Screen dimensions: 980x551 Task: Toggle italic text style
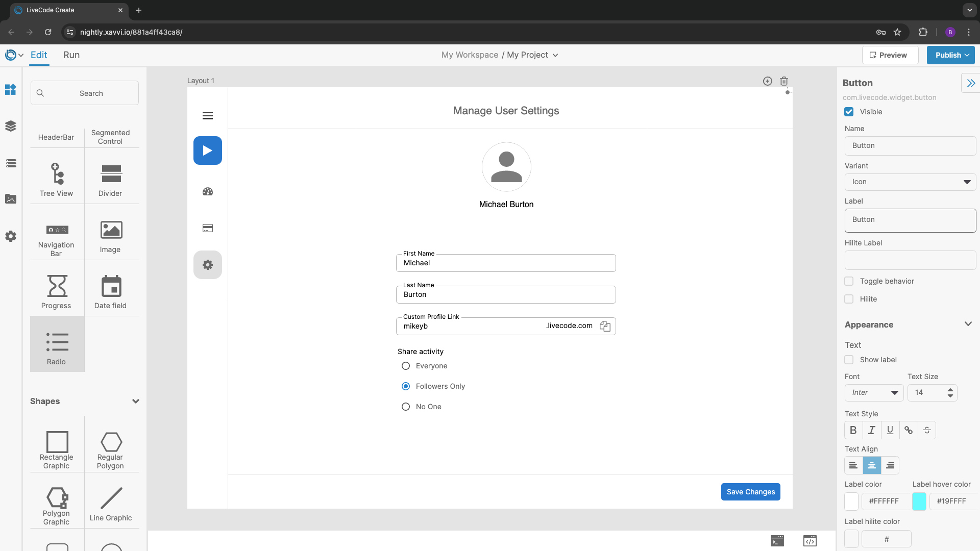pos(872,430)
